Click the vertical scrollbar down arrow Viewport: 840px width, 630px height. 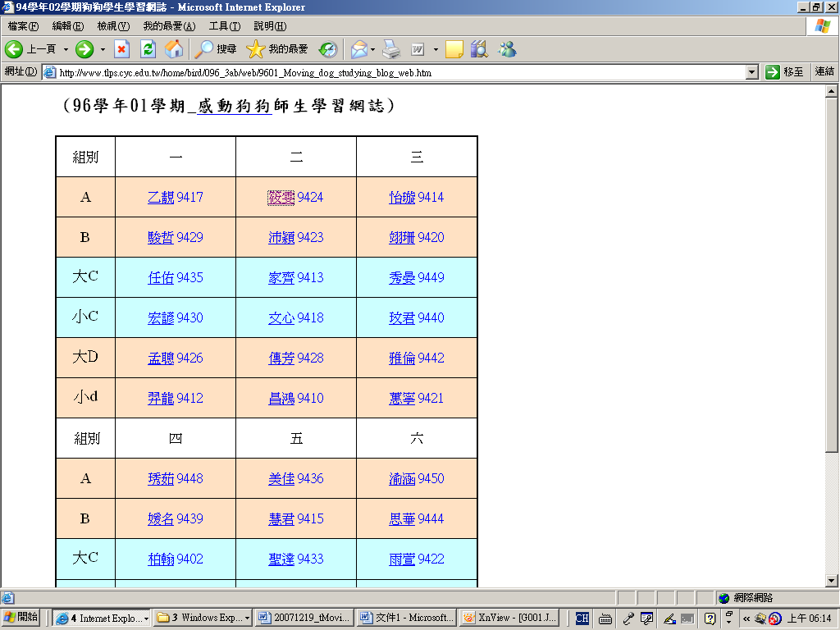[x=830, y=581]
